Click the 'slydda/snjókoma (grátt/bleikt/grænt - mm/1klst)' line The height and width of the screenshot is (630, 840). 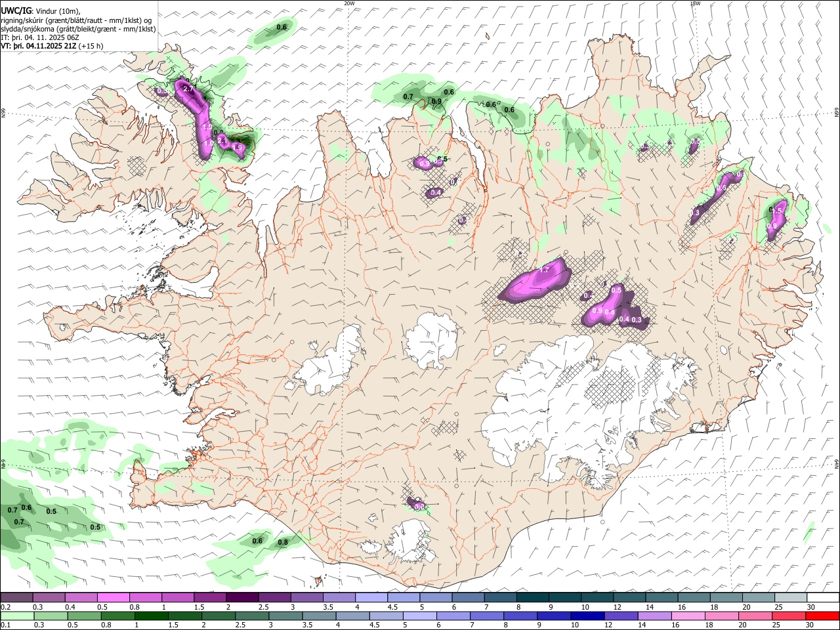point(78,29)
